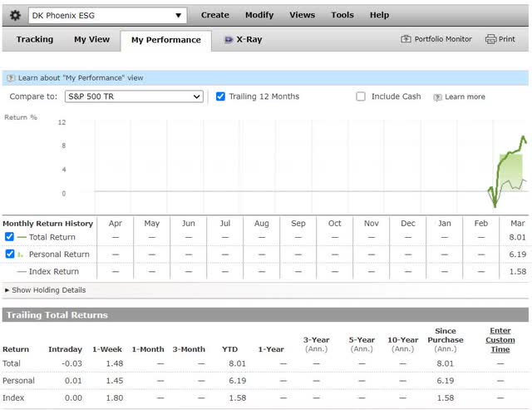This screenshot has width=532, height=410.
Task: Click the Mar column header
Action: click(517, 224)
